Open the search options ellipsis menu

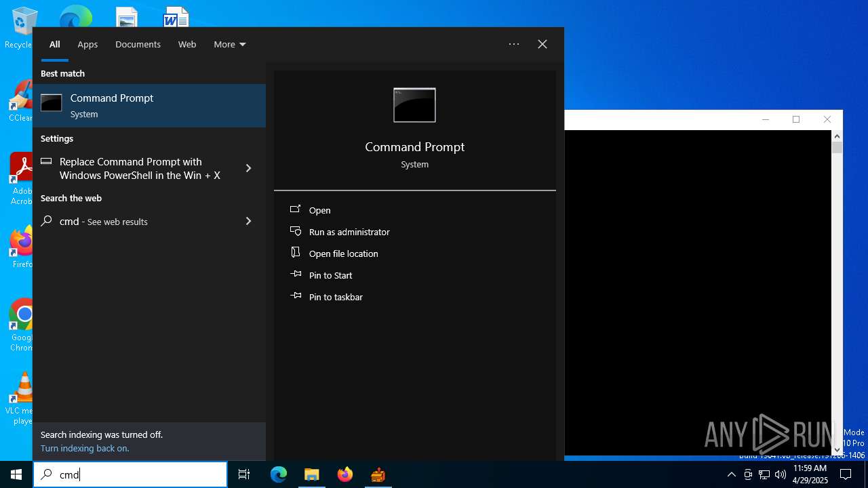point(514,44)
